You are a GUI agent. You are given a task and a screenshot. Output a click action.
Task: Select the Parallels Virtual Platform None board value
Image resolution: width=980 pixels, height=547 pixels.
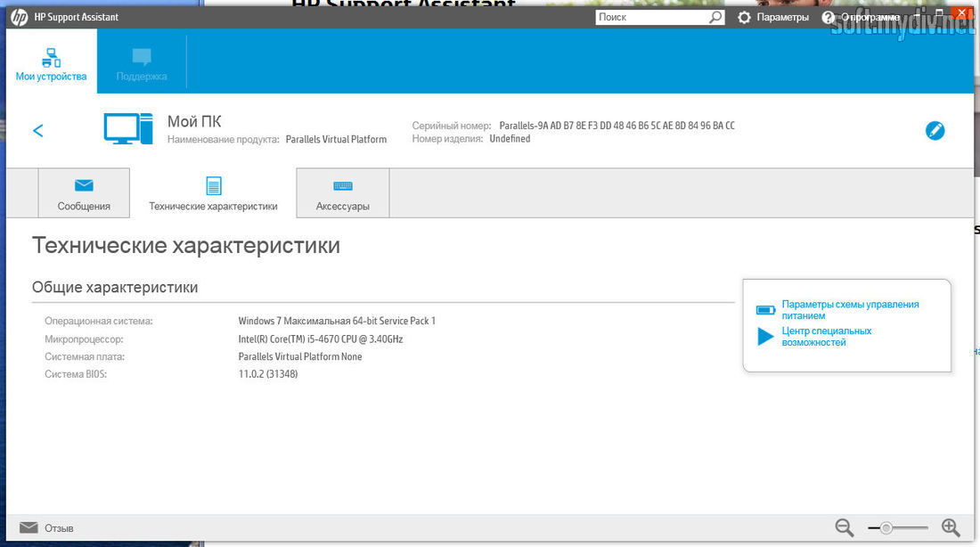tap(300, 356)
